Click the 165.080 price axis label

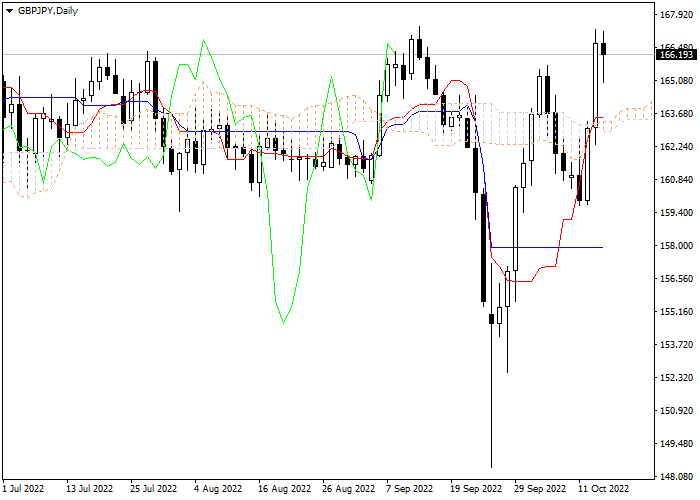click(676, 81)
